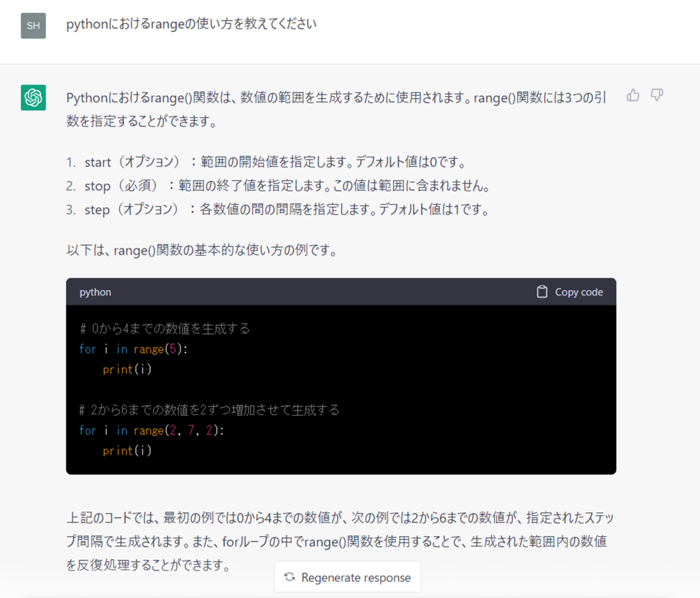700x598 pixels.
Task: Toggle feedback using the thumbs up control
Action: [633, 95]
